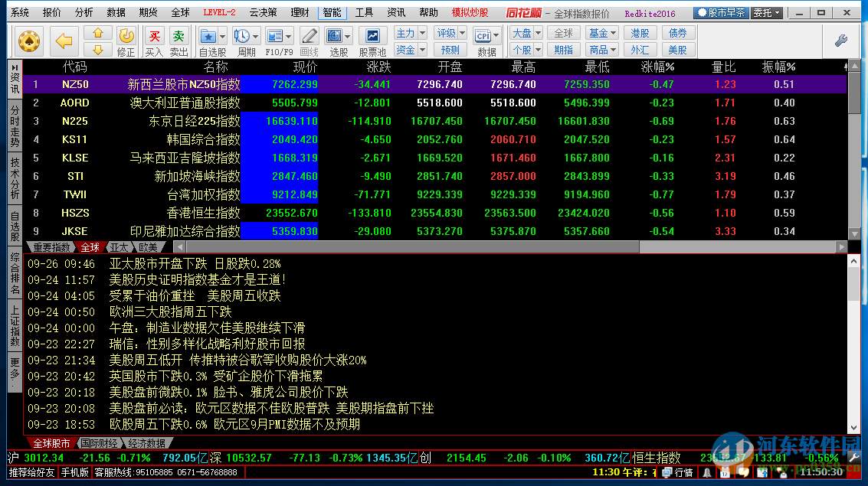The width and height of the screenshot is (868, 486).
Task: Open the 委托 dropdown in title bar
Action: coord(767,13)
